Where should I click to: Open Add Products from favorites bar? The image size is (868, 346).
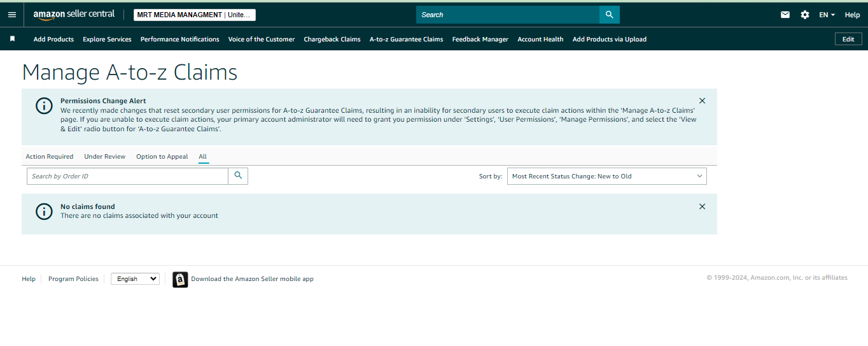tap(53, 39)
